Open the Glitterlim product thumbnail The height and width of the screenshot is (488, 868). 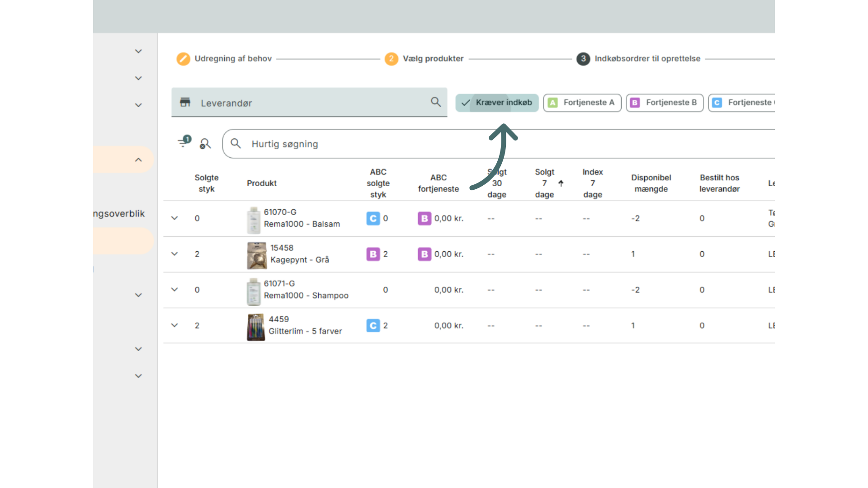coord(256,327)
